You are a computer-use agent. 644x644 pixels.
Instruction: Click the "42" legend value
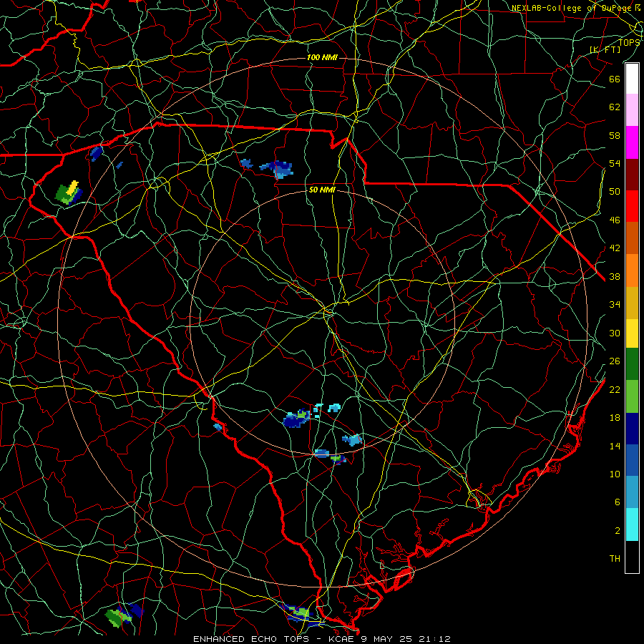pos(615,248)
